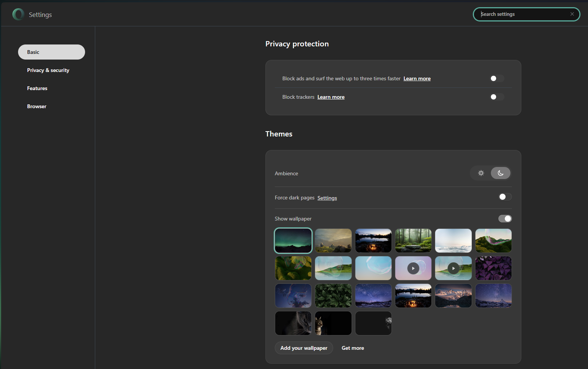Click the Get more wallpapers link
Viewport: 588px width, 369px height.
pyautogui.click(x=353, y=348)
